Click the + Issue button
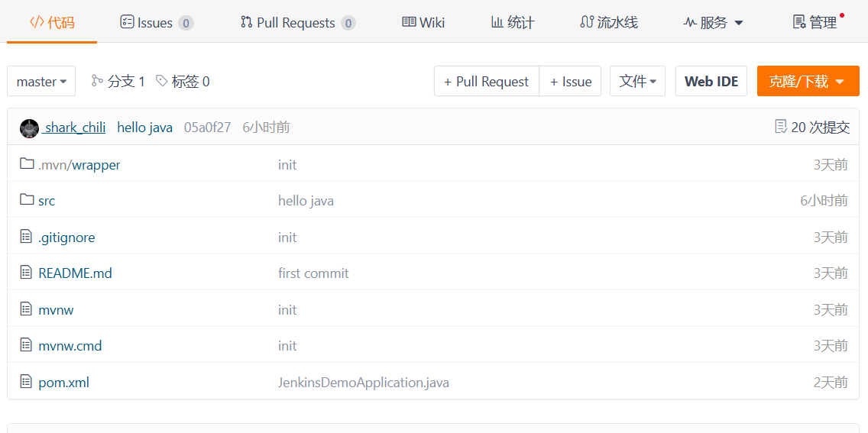The width and height of the screenshot is (868, 433). pos(570,81)
